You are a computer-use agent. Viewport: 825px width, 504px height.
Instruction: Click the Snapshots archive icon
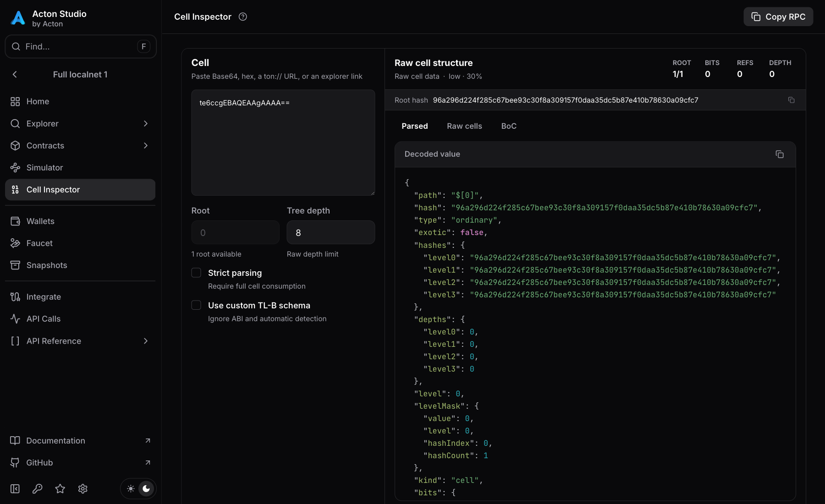(x=15, y=265)
